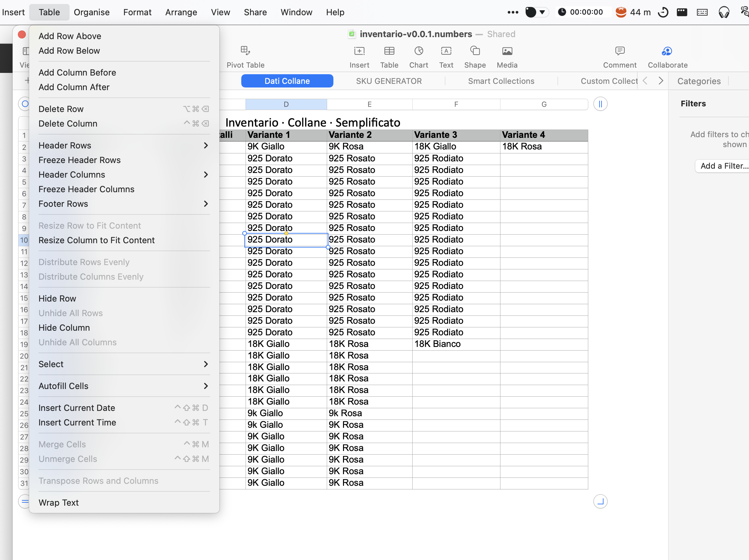This screenshot has width=749, height=560.
Task: Choose Add Column After menu entry
Action: (x=74, y=87)
